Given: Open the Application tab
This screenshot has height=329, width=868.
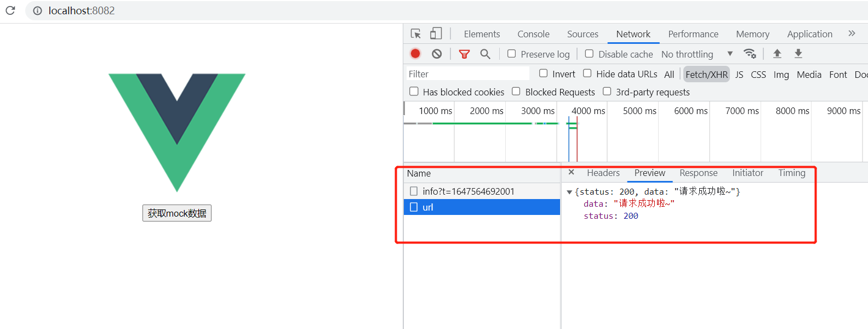Looking at the screenshot, I should coord(809,34).
